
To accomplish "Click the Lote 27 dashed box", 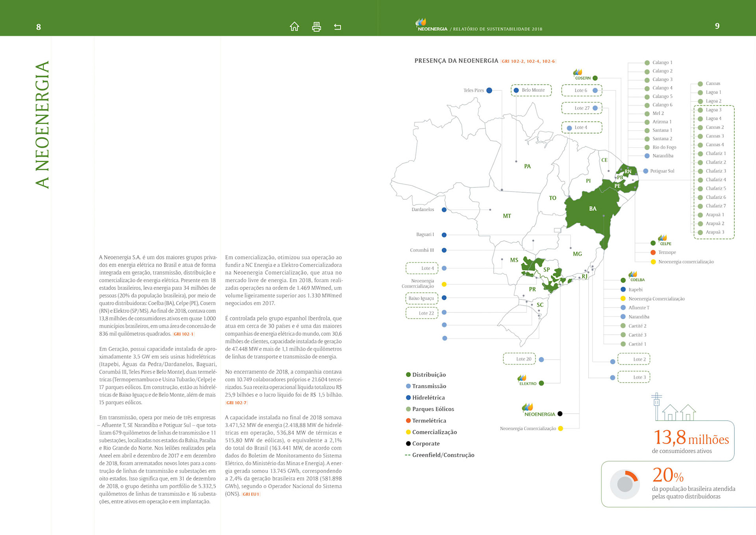I will click(x=582, y=108).
